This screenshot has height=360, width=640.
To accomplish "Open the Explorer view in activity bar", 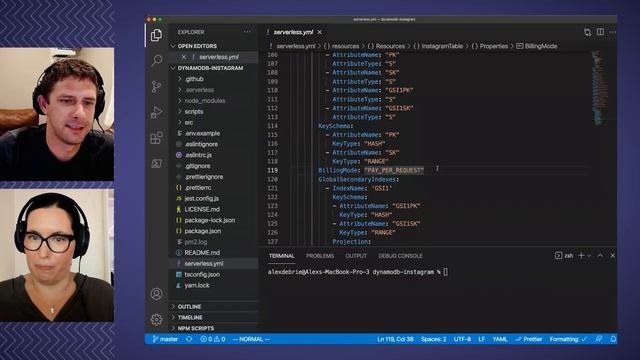I will [156, 35].
